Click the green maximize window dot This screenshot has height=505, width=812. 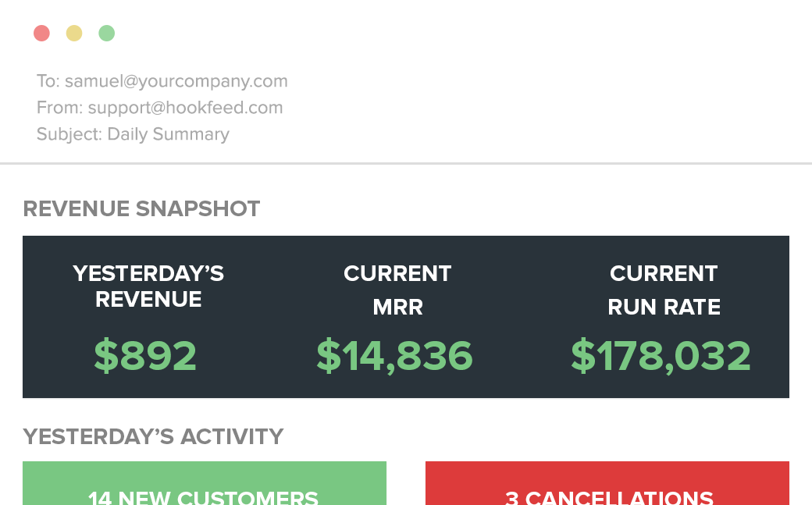pos(107,33)
